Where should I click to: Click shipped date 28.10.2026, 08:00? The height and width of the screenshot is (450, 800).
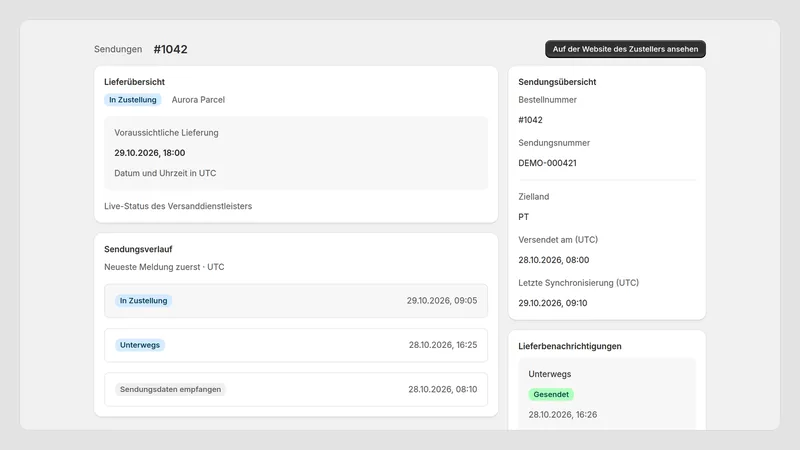(554, 260)
